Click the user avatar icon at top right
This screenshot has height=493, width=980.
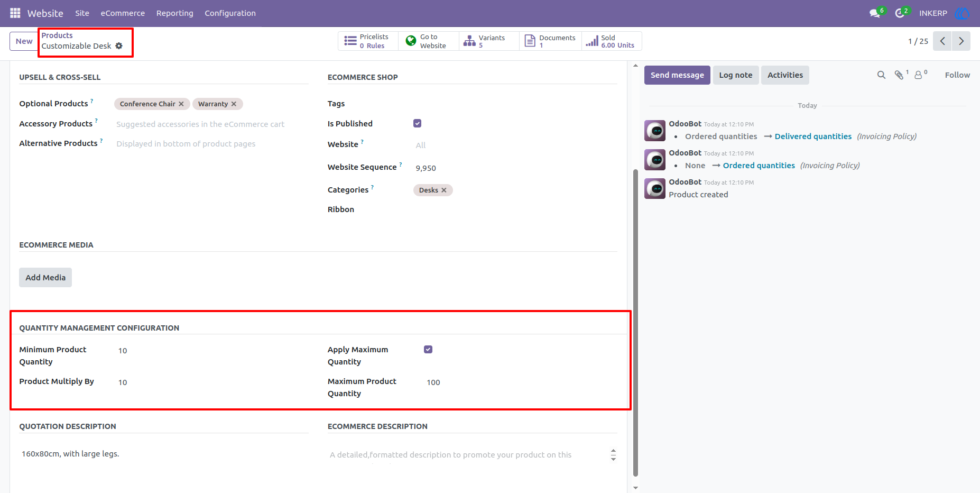point(962,13)
